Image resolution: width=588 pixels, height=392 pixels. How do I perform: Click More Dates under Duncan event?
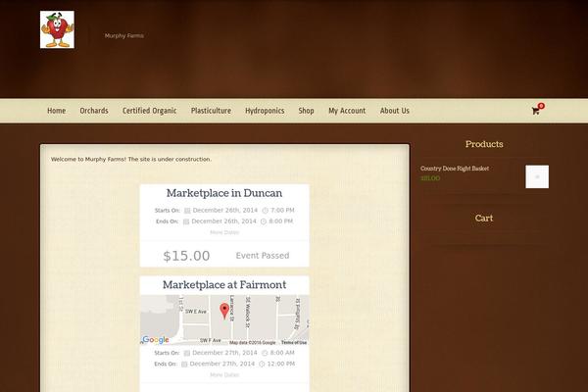pos(224,232)
